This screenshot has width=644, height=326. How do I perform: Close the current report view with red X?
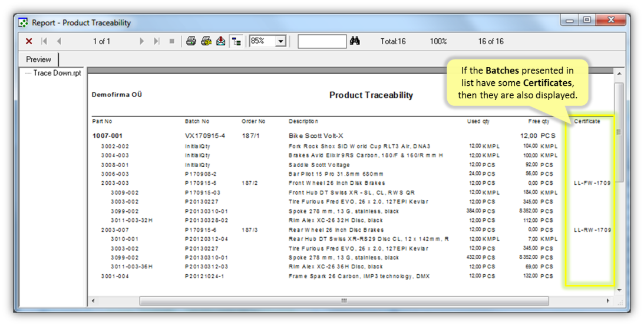[29, 41]
